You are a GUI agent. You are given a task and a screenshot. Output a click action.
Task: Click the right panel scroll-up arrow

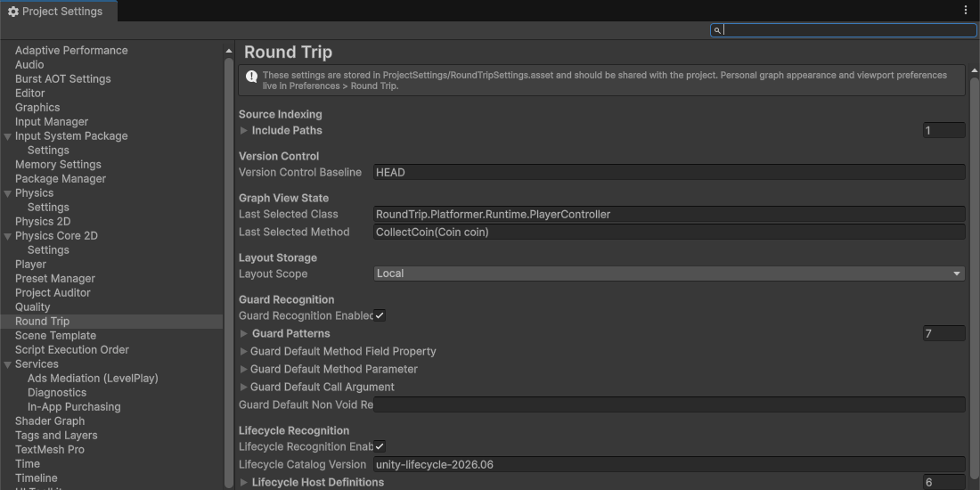coord(975,70)
